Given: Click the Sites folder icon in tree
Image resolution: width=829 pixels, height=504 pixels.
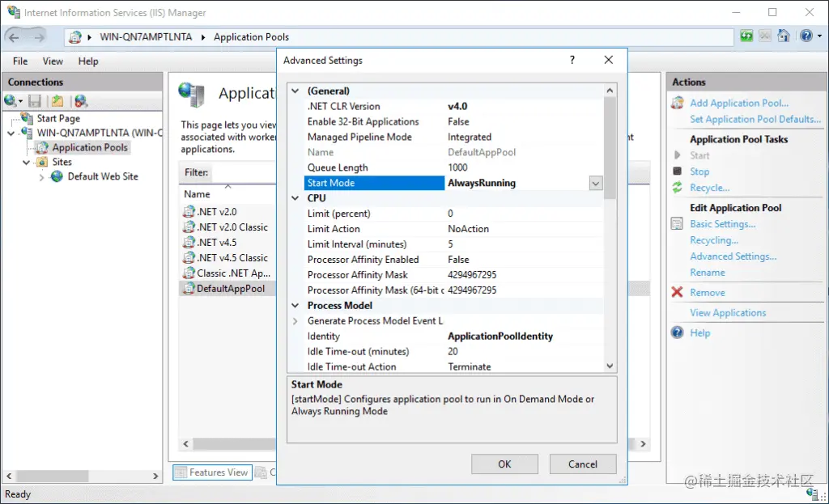Looking at the screenshot, I should (42, 162).
